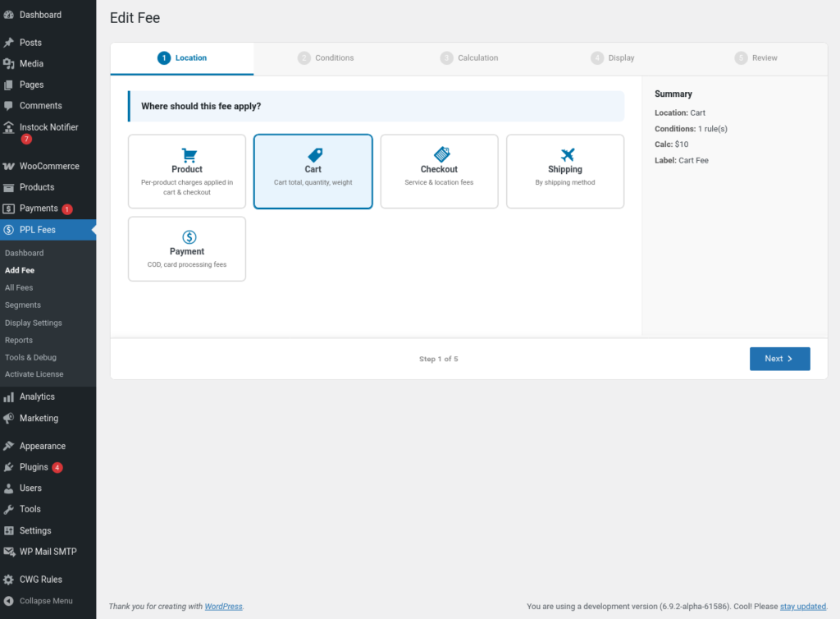840x619 pixels.
Task: Open PPL Fees Dashboard submenu item
Action: 25,253
